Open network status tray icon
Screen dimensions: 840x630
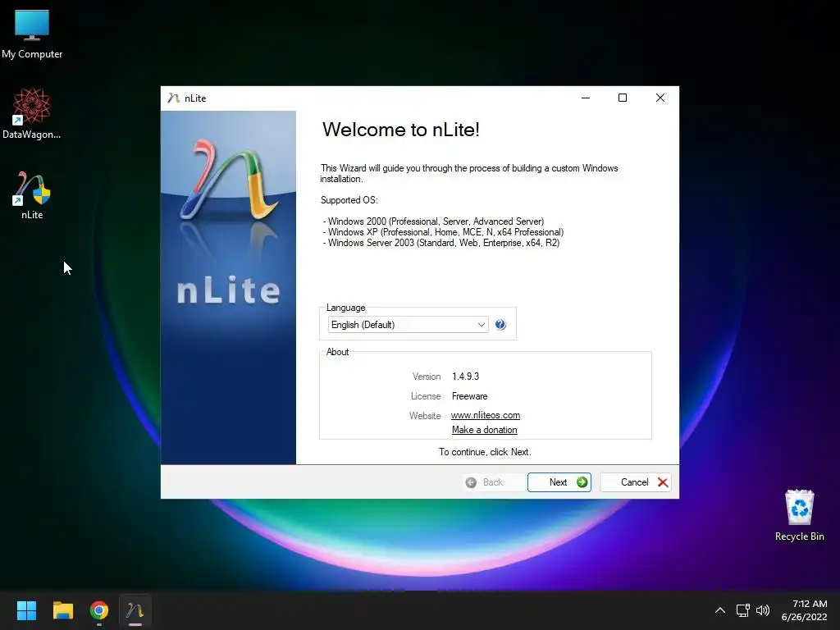coord(742,610)
